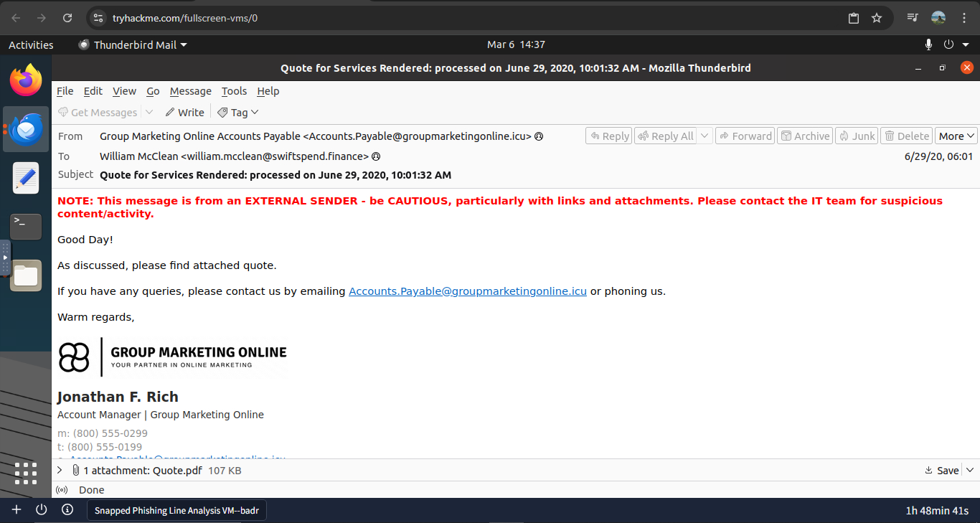Click the Reply button
This screenshot has width=980, height=523.
[x=608, y=136]
